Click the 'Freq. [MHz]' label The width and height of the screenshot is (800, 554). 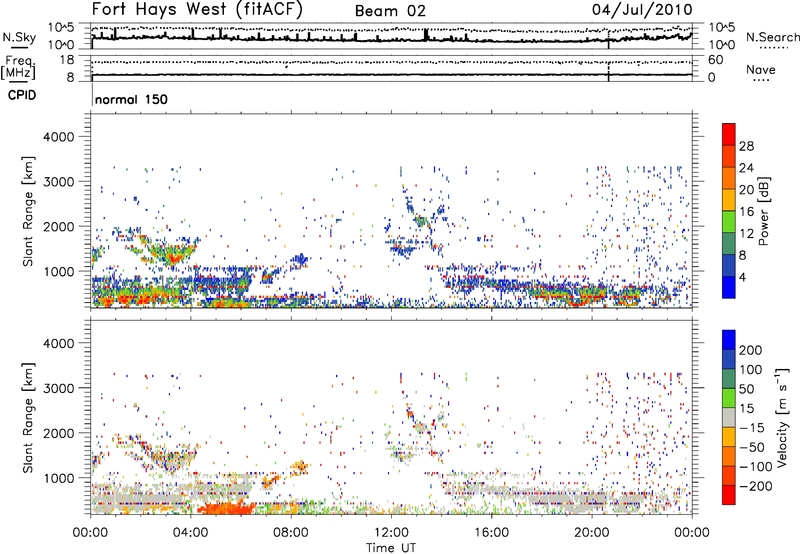click(x=18, y=67)
